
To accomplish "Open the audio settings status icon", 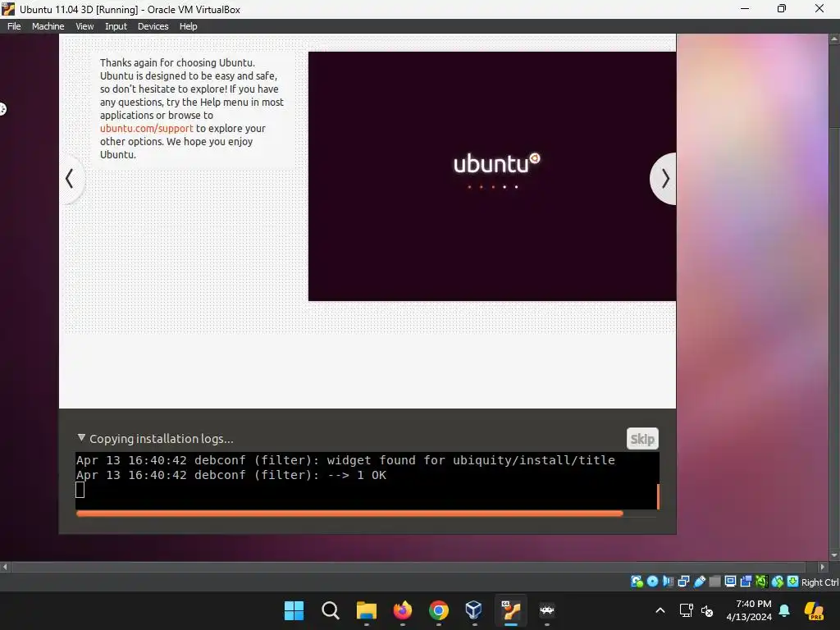I will coord(668,582).
